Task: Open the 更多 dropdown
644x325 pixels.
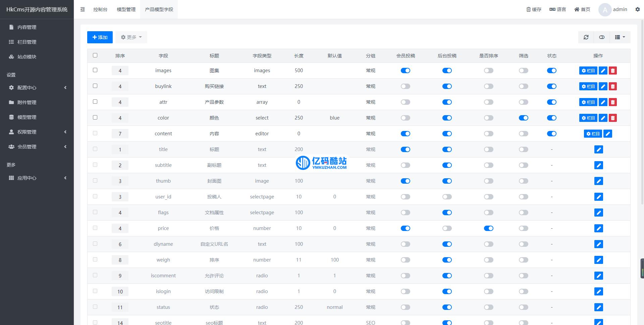Action: [131, 37]
